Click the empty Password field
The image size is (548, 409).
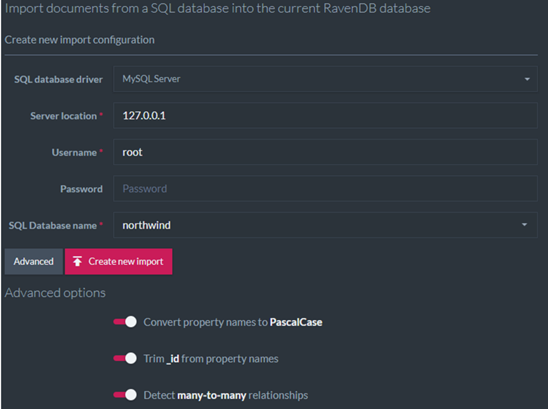[325, 188]
